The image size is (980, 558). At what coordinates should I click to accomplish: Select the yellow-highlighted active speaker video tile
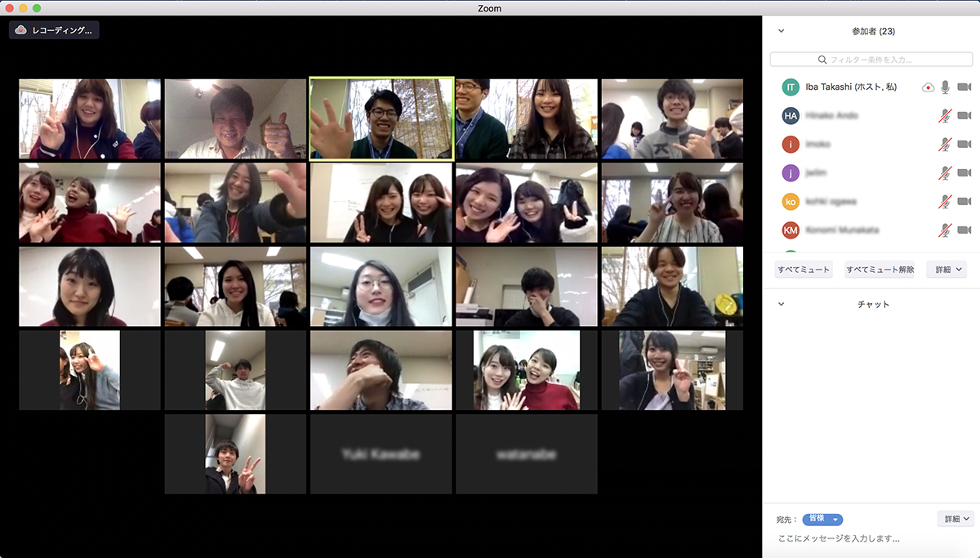pyautogui.click(x=381, y=118)
